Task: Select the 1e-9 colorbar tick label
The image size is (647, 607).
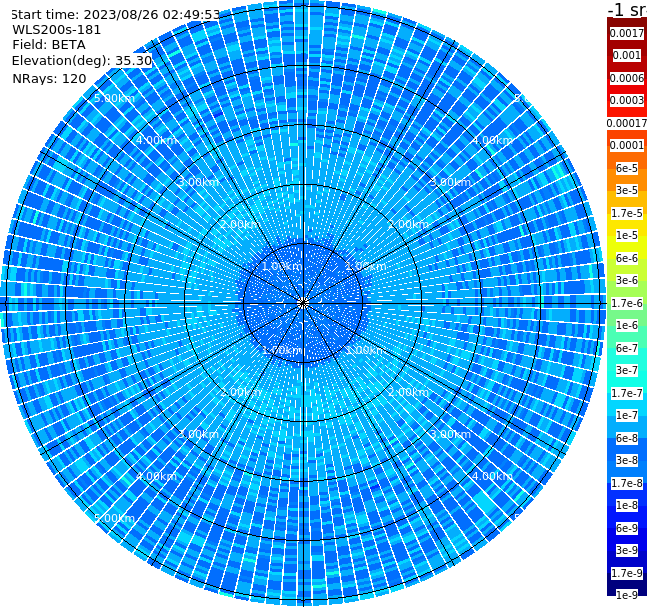Action: click(x=627, y=595)
